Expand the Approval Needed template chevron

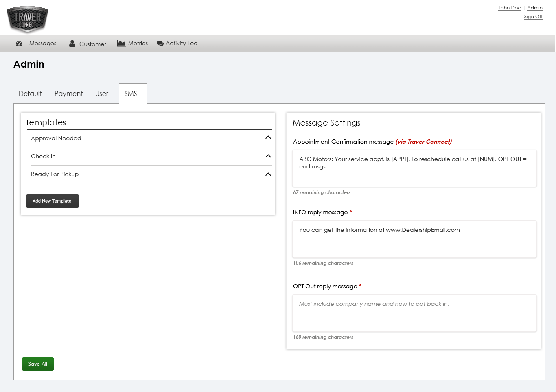click(268, 138)
